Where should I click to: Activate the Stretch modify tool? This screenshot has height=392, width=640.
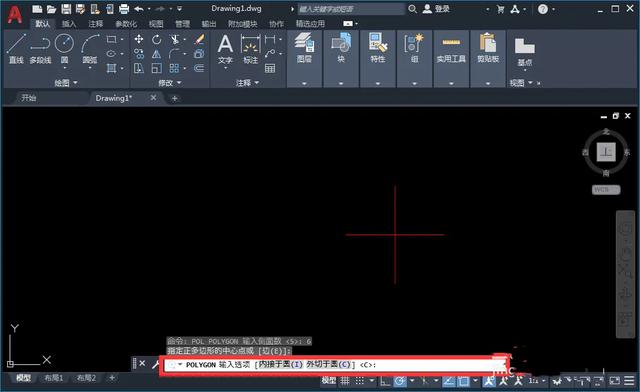point(139,68)
